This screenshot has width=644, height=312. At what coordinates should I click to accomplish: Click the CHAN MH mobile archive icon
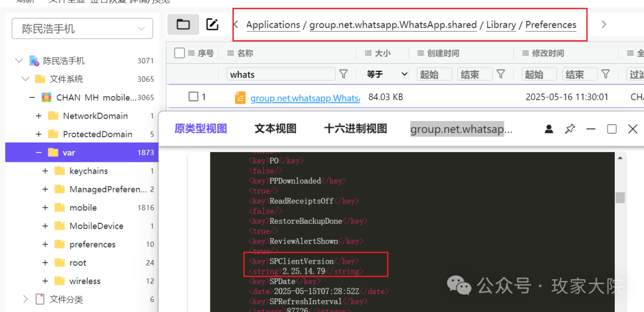[x=47, y=97]
